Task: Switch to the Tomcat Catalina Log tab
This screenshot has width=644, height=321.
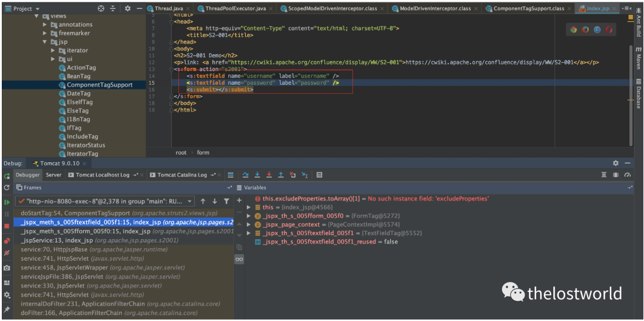Action: tap(181, 175)
